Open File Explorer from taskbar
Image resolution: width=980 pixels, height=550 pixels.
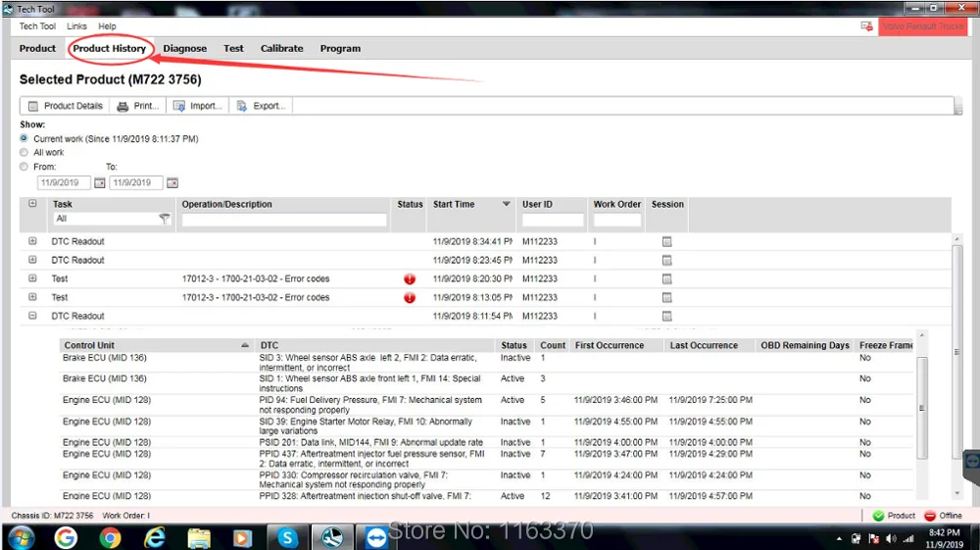(x=199, y=537)
